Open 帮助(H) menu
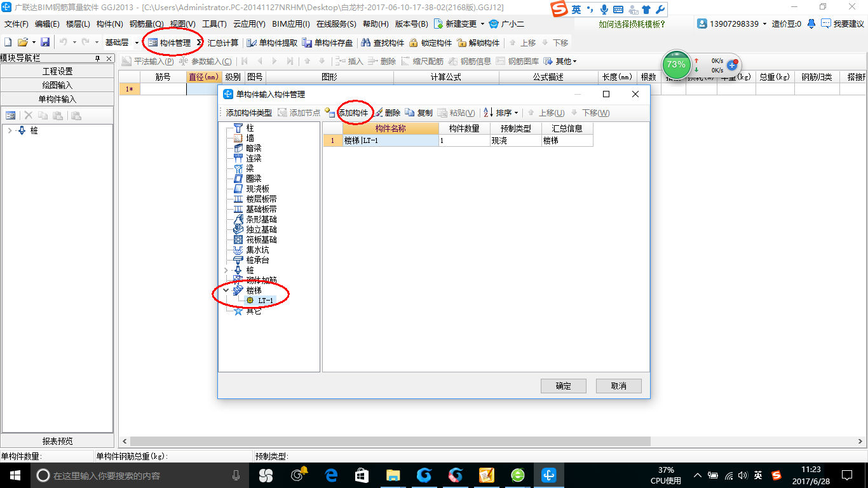The height and width of the screenshot is (488, 868). [x=376, y=24]
